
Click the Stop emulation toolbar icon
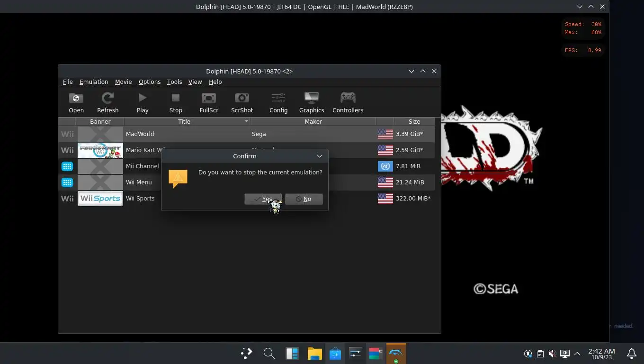[176, 98]
